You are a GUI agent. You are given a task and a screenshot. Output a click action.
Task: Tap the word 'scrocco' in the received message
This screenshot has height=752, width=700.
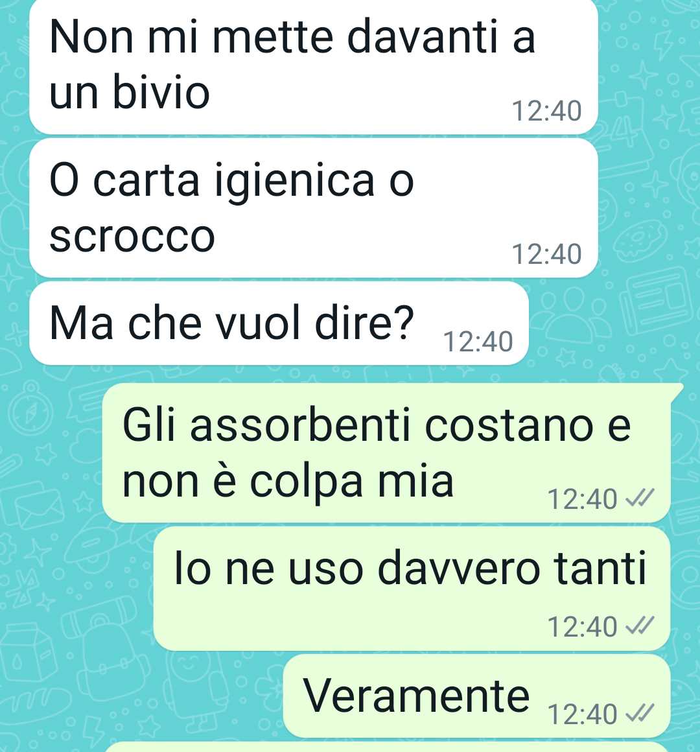[132, 237]
